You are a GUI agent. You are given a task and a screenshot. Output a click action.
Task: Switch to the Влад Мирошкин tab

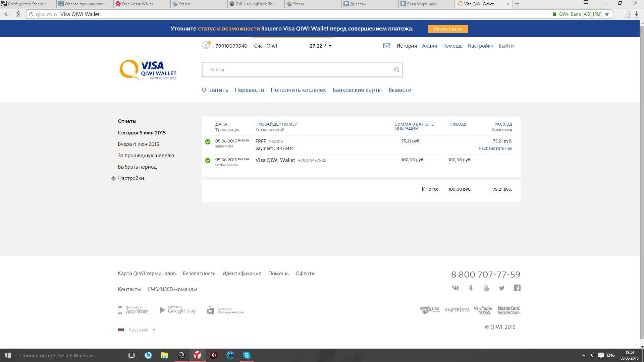click(x=427, y=4)
